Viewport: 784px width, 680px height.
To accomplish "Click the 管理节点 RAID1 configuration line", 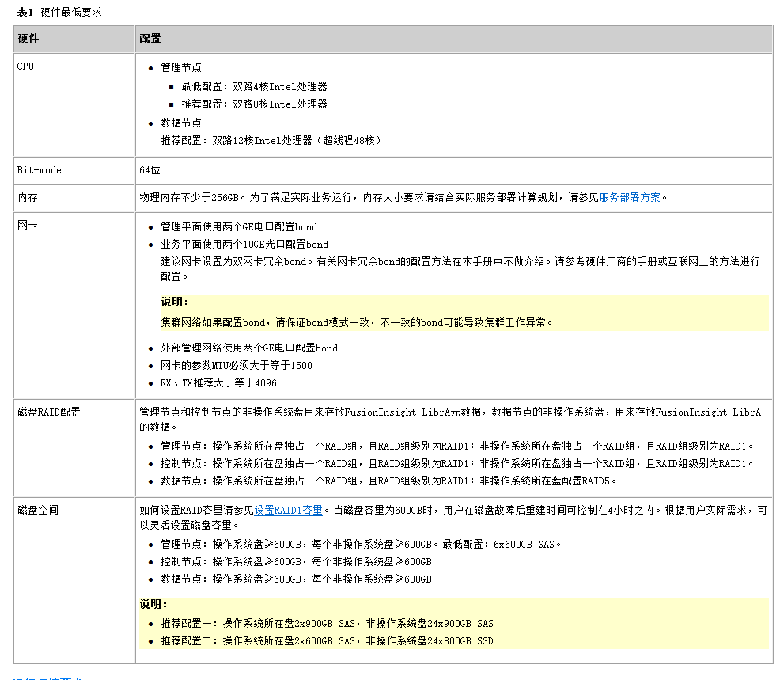I will point(457,446).
